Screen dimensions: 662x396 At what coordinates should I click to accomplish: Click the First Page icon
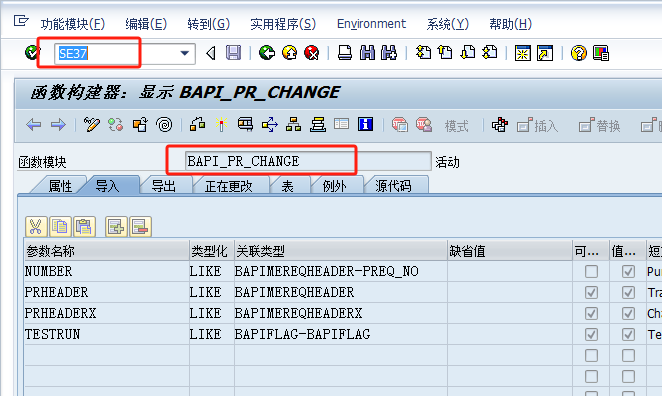click(x=423, y=53)
